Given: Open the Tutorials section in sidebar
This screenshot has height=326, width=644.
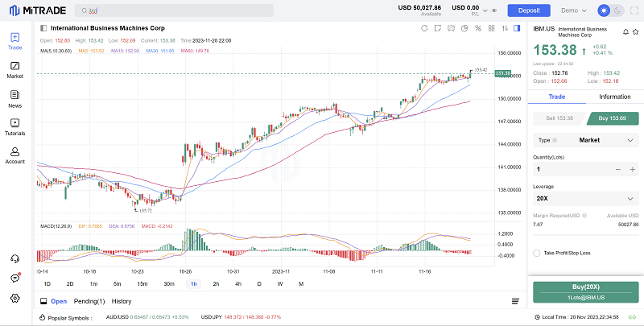Looking at the screenshot, I should 14,126.
